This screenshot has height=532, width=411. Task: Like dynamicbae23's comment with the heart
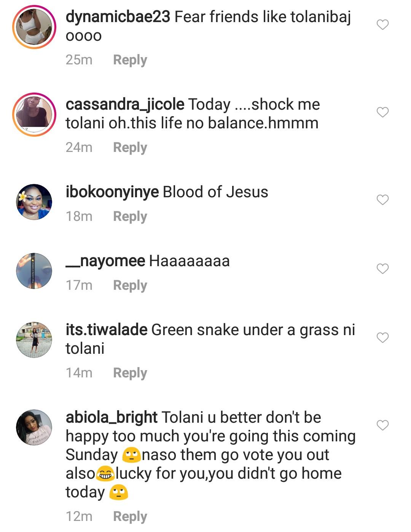[382, 25]
